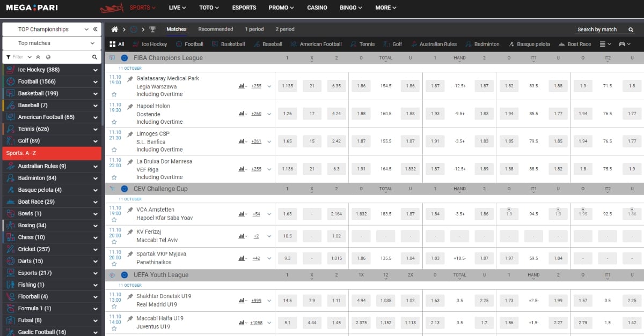Click the MEGAPARI logo

coord(32,8)
